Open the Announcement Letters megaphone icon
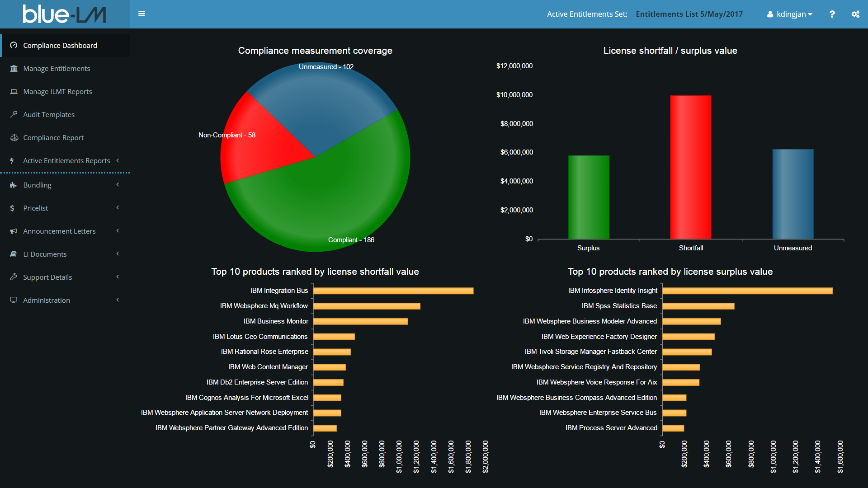Image resolution: width=868 pixels, height=488 pixels. point(13,231)
